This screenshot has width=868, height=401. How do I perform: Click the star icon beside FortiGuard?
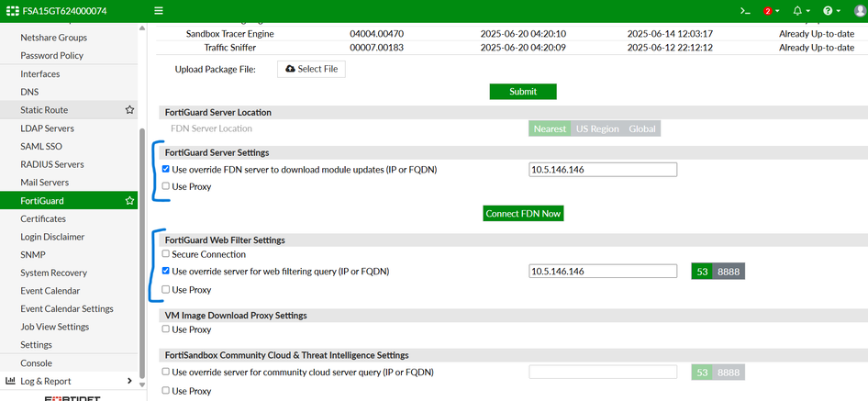(130, 201)
